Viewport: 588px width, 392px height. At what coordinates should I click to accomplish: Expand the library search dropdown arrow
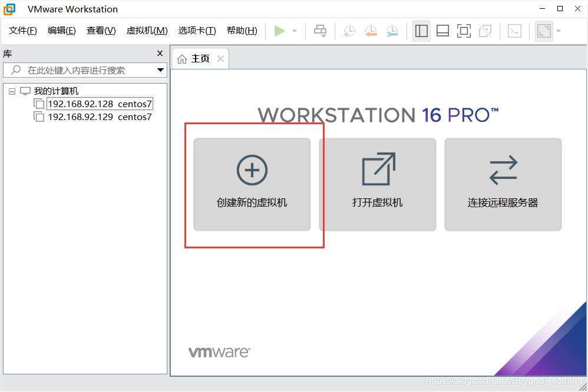click(160, 70)
